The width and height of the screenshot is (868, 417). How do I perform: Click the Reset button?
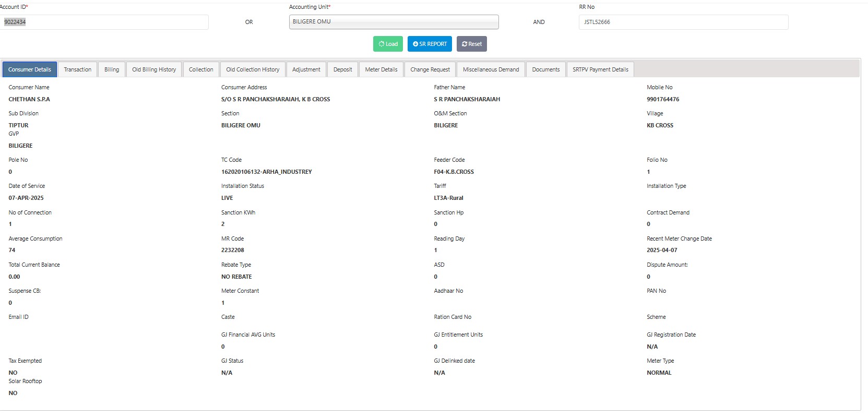pyautogui.click(x=472, y=44)
